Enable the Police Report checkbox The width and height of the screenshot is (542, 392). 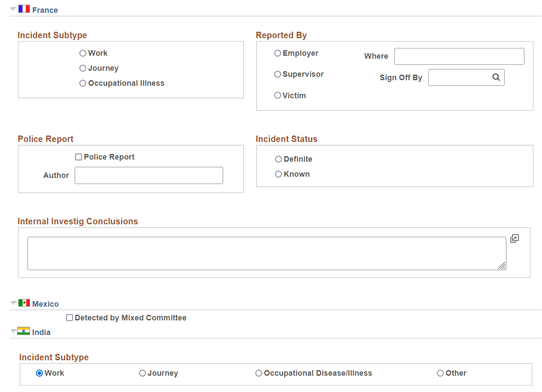[x=79, y=157]
